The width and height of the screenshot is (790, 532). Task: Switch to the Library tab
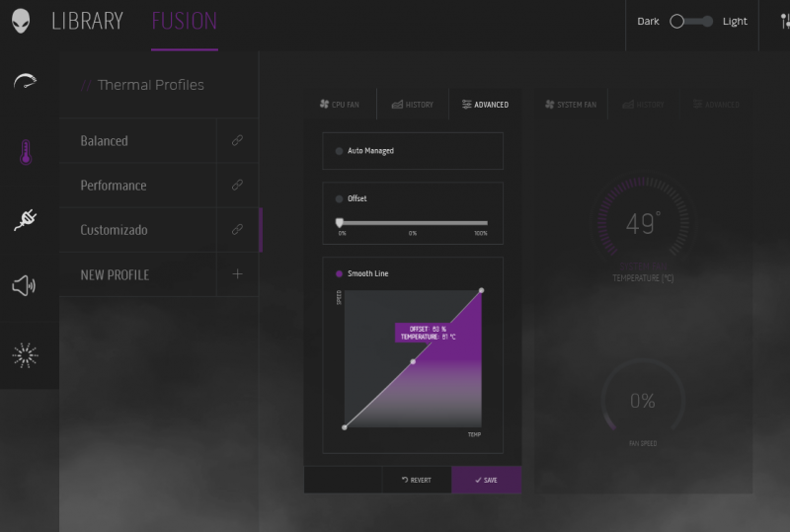click(88, 21)
